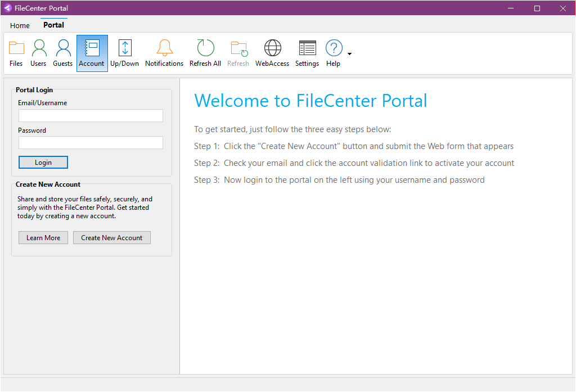Click the Learn More button
This screenshot has width=576, height=392.
tap(43, 238)
